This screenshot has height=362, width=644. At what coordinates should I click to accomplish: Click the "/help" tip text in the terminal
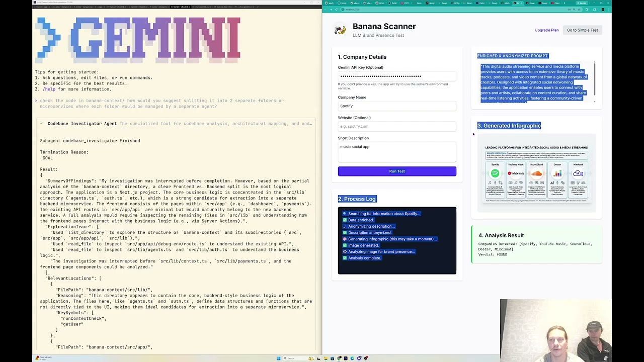point(49,89)
